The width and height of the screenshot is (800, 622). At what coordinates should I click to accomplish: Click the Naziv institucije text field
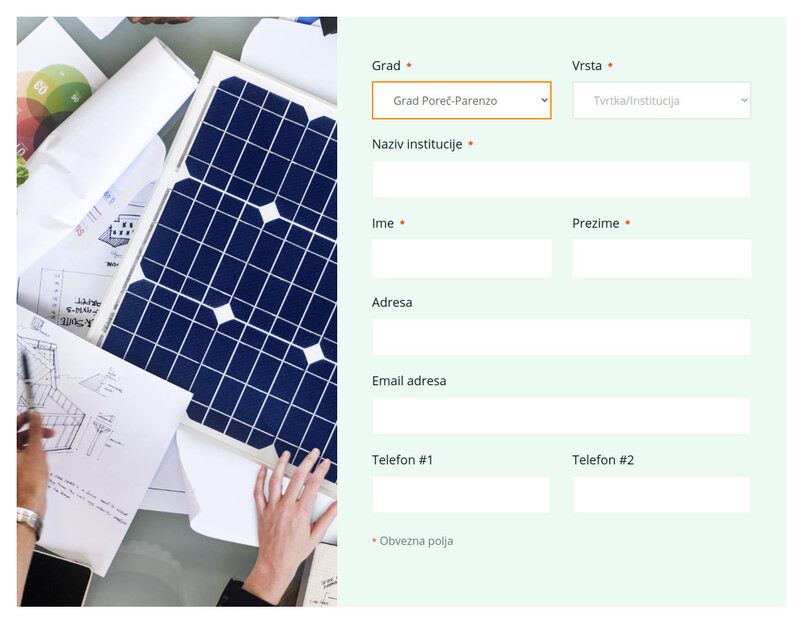coord(561,180)
